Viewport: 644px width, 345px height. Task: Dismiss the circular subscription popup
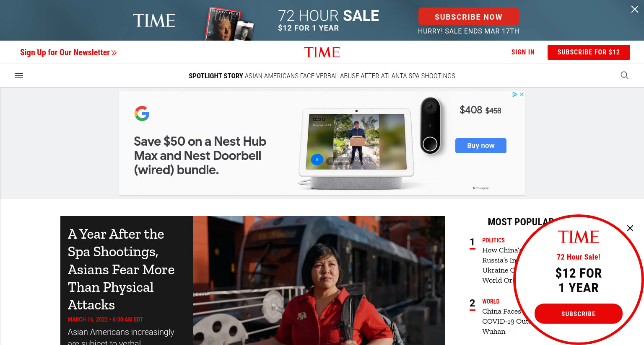tap(630, 228)
